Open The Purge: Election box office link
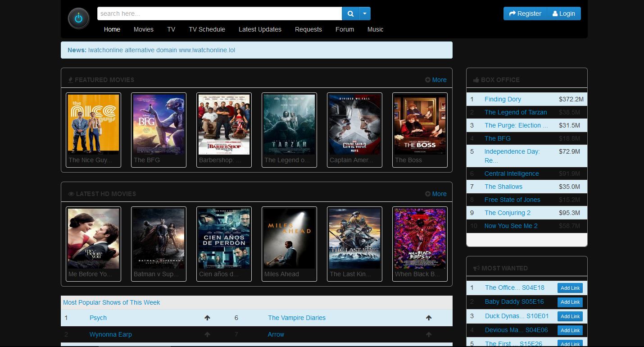Viewport: 644px width, 347px height. (516, 125)
